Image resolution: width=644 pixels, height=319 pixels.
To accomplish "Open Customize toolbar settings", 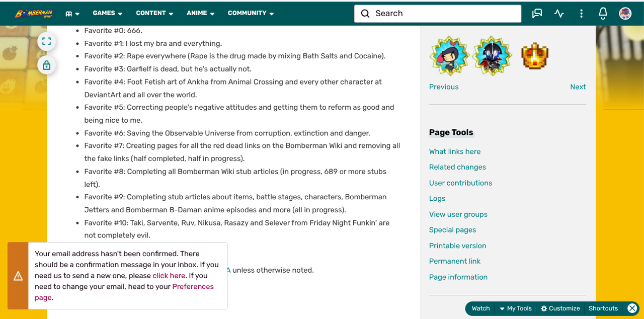I will [x=560, y=308].
